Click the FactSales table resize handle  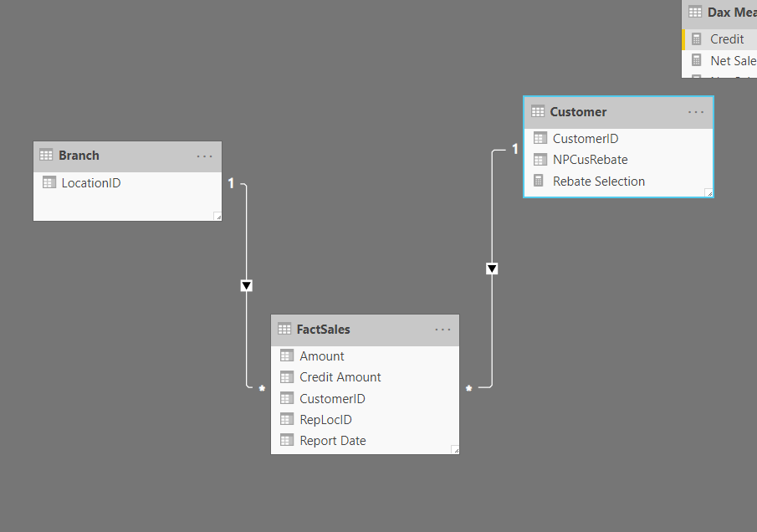(x=455, y=450)
